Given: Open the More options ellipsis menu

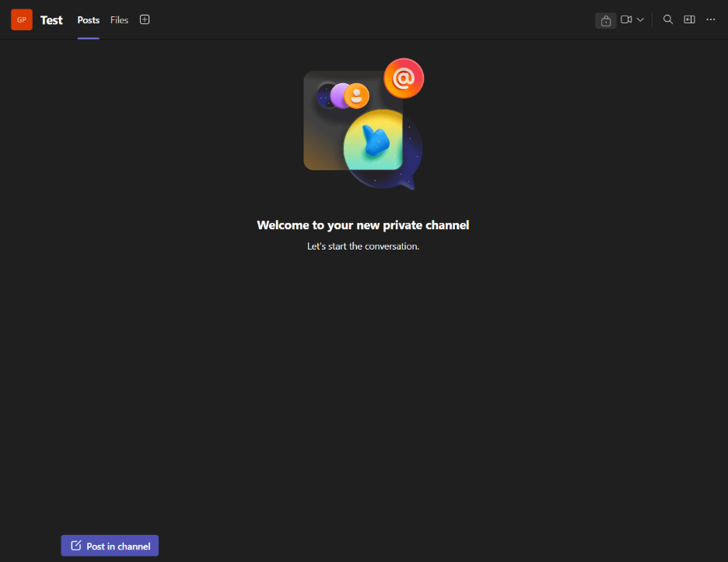Looking at the screenshot, I should (x=711, y=20).
